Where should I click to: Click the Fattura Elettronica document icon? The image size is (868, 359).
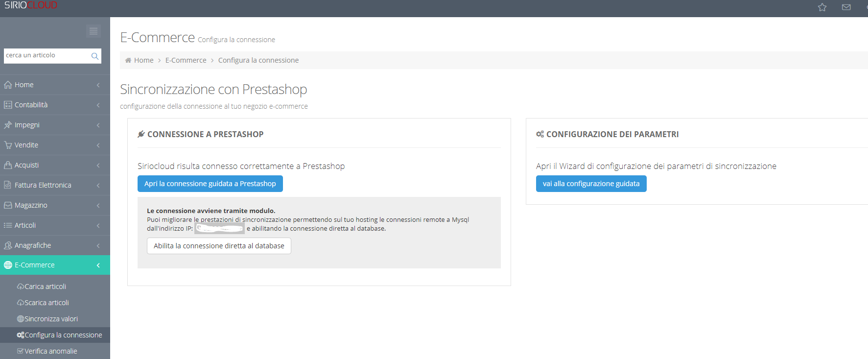8,185
